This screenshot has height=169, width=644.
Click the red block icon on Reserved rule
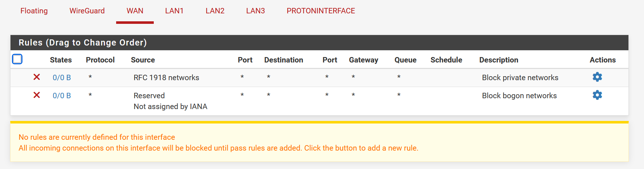click(37, 95)
